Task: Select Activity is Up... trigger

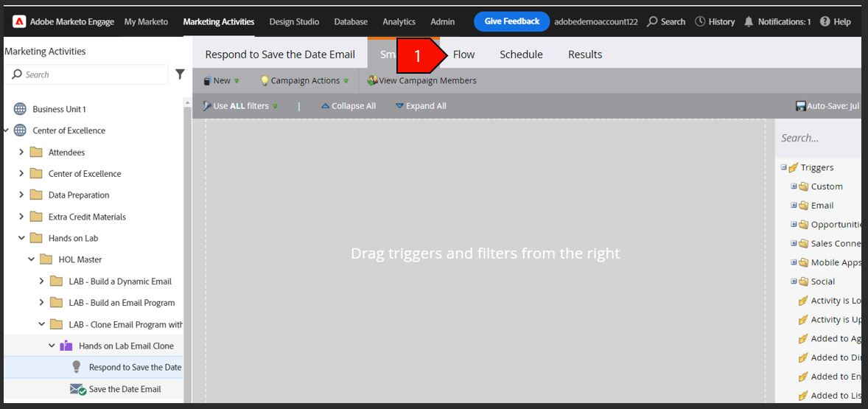Action: [836, 319]
